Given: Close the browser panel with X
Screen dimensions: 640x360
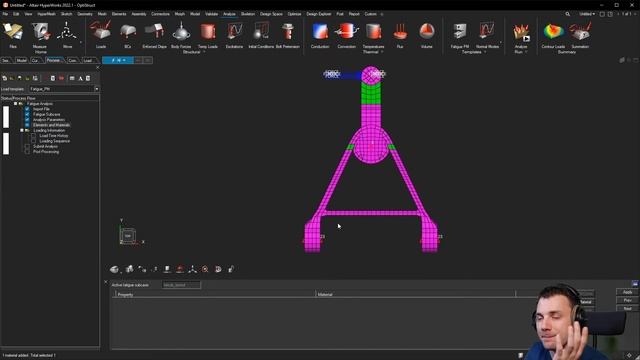Looking at the screenshot, I should (98, 67).
